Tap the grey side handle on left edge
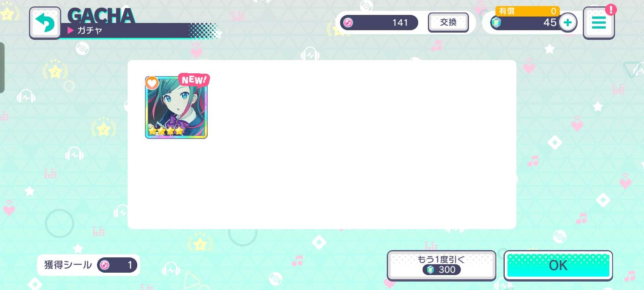This screenshot has height=290, width=644. (2, 68)
